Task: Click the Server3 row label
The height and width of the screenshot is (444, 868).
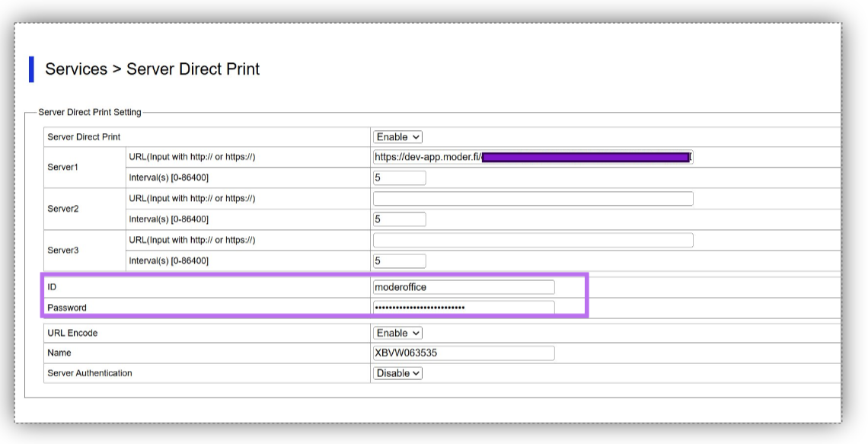Action: (x=63, y=251)
